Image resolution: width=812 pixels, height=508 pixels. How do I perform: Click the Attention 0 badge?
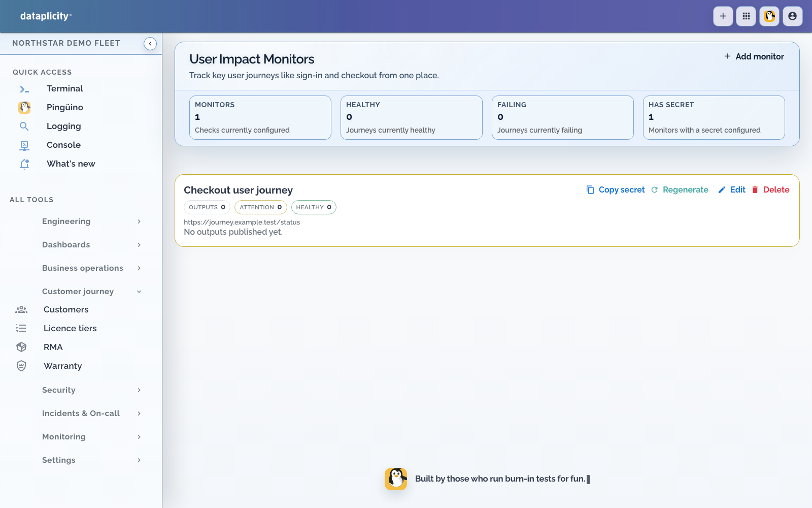click(x=261, y=207)
